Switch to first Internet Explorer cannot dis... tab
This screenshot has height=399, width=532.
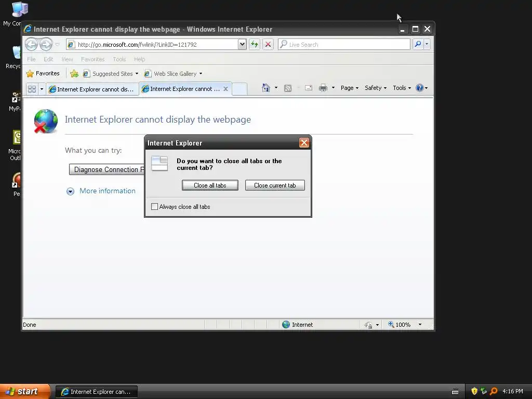point(92,89)
